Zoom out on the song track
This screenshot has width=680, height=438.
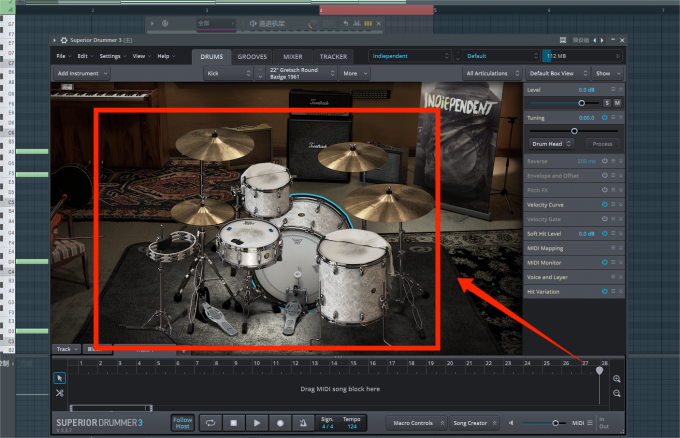[x=617, y=394]
